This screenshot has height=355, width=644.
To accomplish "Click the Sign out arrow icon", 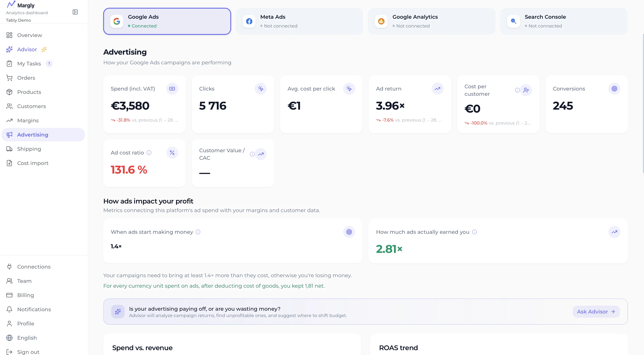I will (9, 352).
